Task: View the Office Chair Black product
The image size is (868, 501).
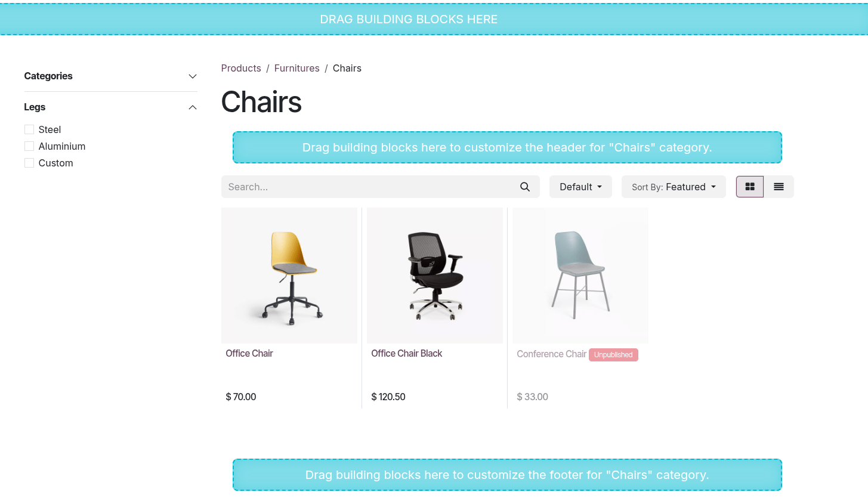Action: 406,353
